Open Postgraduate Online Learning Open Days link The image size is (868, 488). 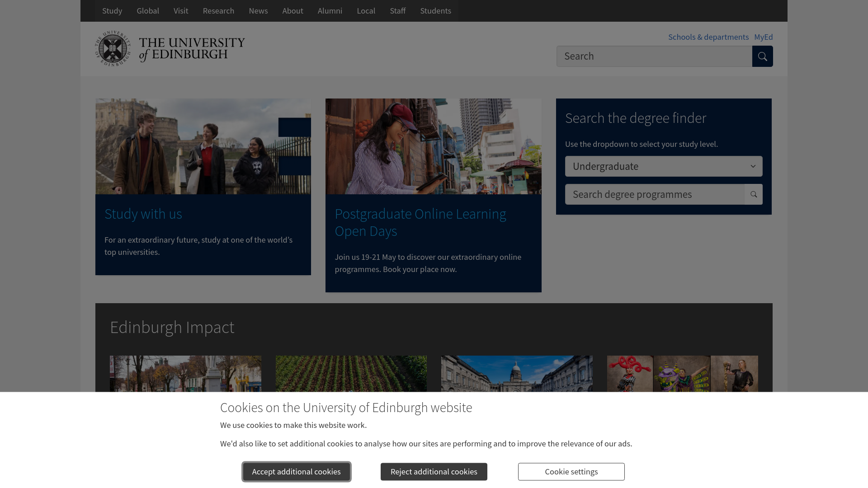tap(420, 222)
